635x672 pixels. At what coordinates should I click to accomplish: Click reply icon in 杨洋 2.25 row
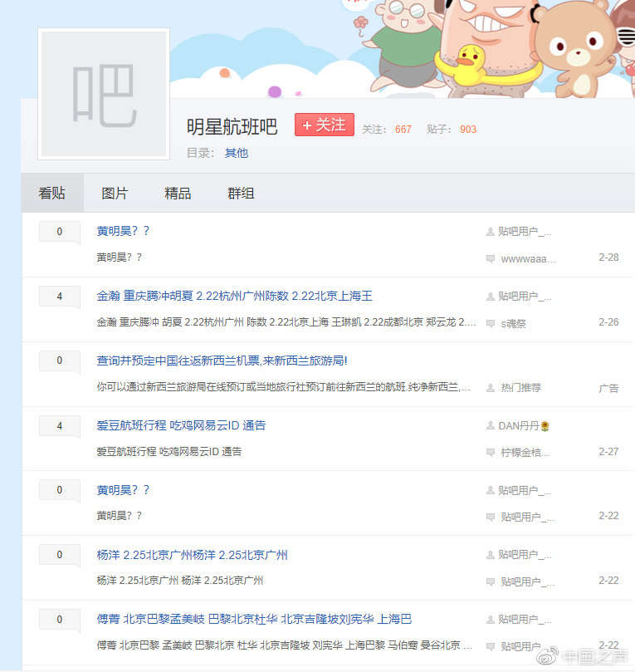(491, 582)
